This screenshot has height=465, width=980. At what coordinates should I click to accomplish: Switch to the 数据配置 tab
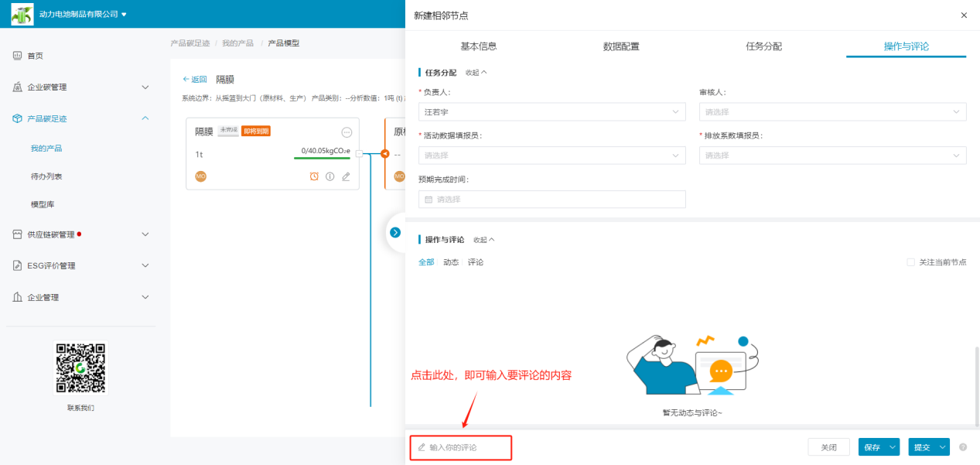(x=621, y=46)
